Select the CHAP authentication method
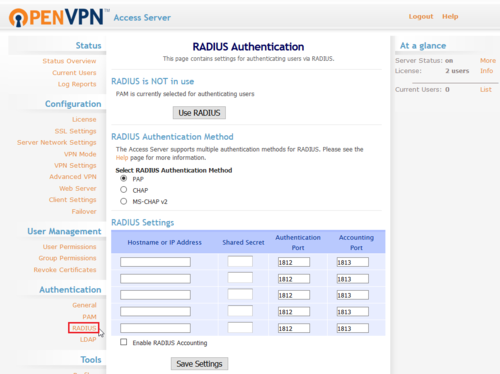Image resolution: width=500 pixels, height=374 pixels. pyautogui.click(x=124, y=190)
